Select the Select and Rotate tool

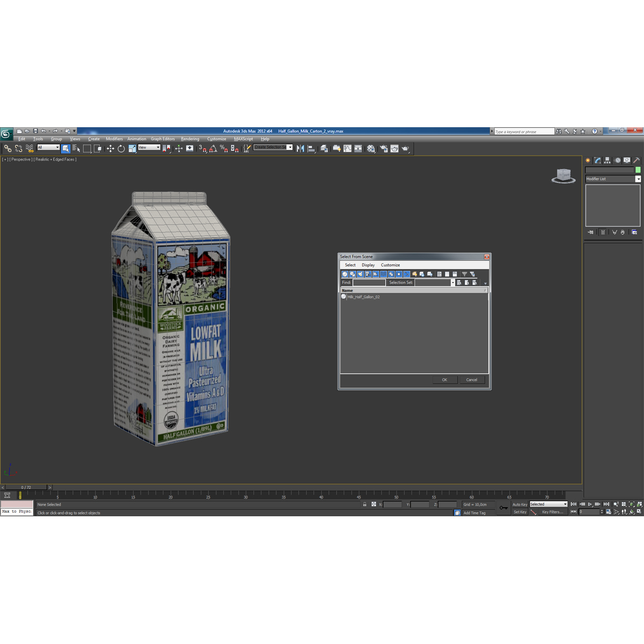point(121,148)
